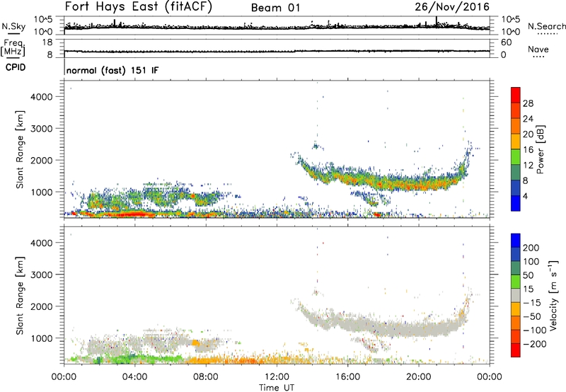Click the frequency trace line in Freq. panel
The image size is (566, 392).
[277, 51]
